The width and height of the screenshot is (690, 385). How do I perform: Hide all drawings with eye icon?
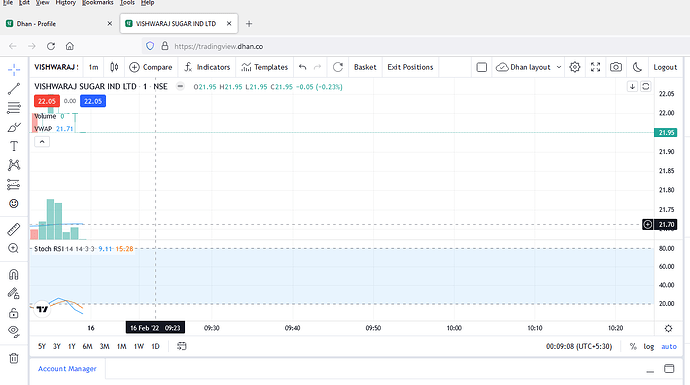click(x=14, y=332)
